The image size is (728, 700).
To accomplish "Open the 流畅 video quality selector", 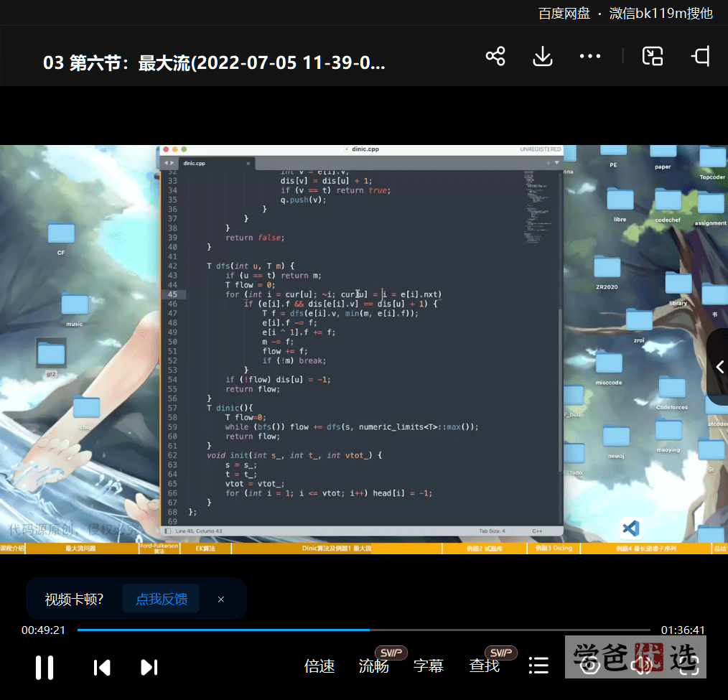I will pos(374,666).
